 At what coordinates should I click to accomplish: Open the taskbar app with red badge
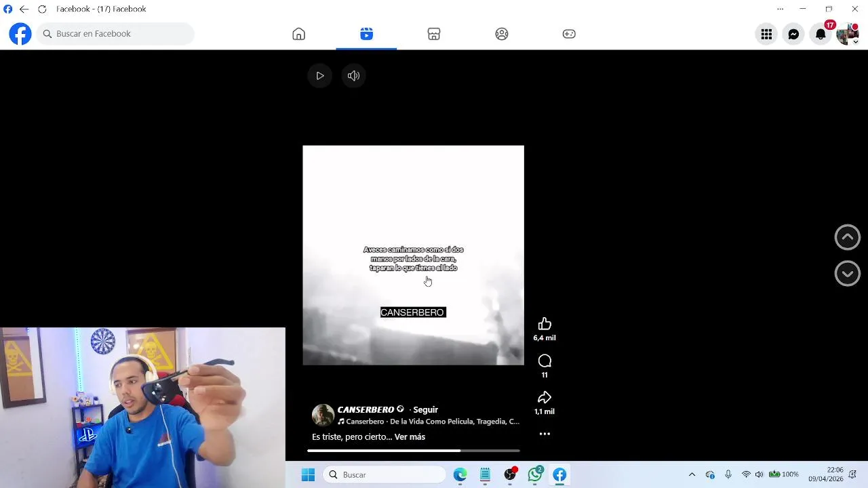tap(510, 474)
